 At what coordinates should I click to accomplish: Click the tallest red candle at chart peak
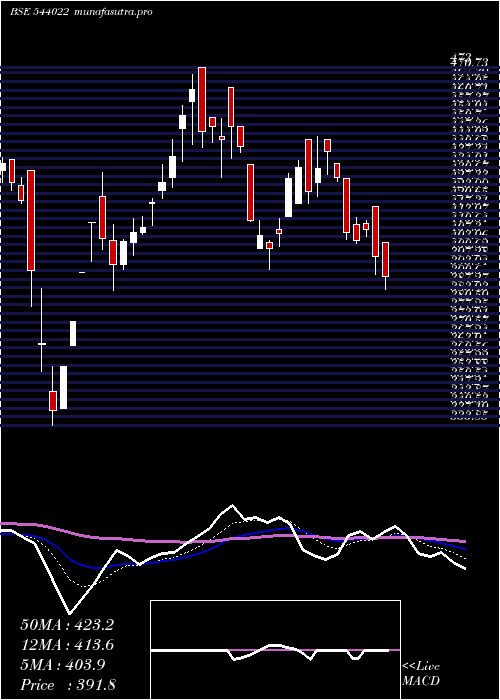pyautogui.click(x=202, y=99)
